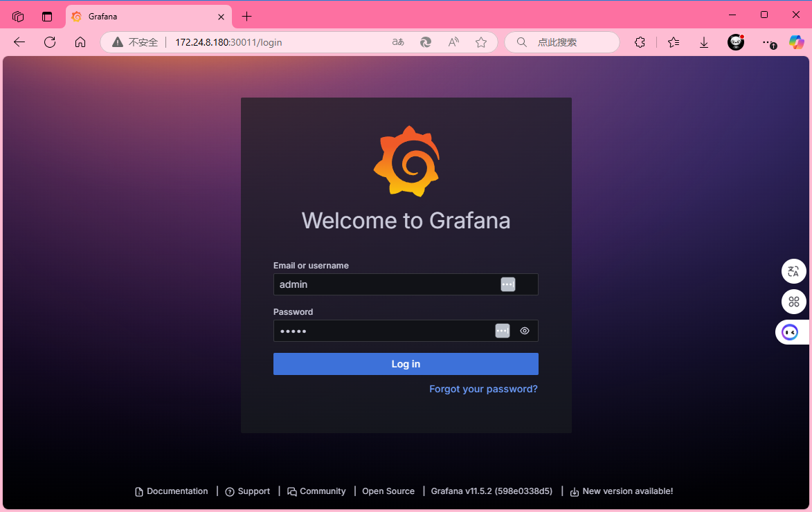The width and height of the screenshot is (812, 512).
Task: Click the Support question mark icon
Action: point(230,492)
